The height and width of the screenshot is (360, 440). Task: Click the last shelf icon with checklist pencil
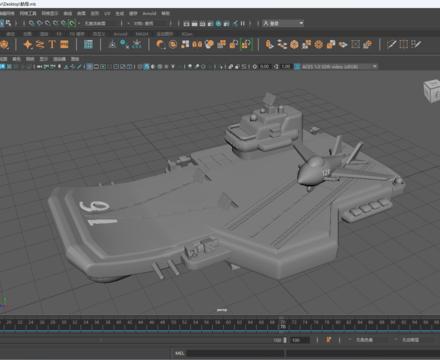coord(416,44)
